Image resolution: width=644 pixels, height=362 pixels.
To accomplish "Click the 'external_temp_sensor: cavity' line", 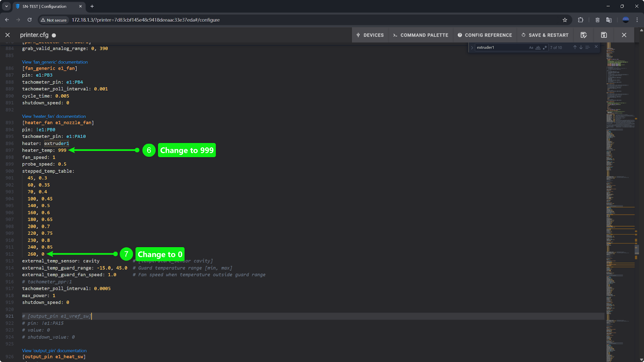I will tap(61, 261).
